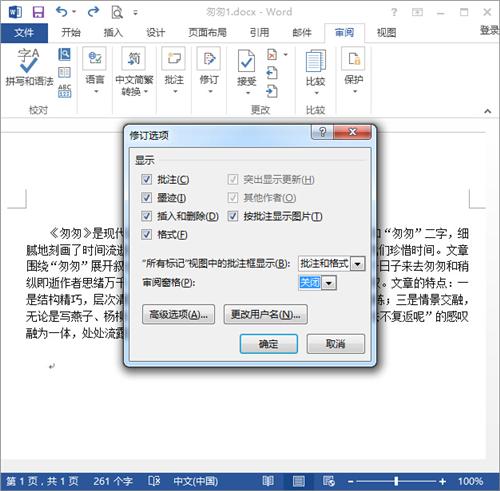Open the 审阅窗格 dropdown showing 关闭

[329, 283]
